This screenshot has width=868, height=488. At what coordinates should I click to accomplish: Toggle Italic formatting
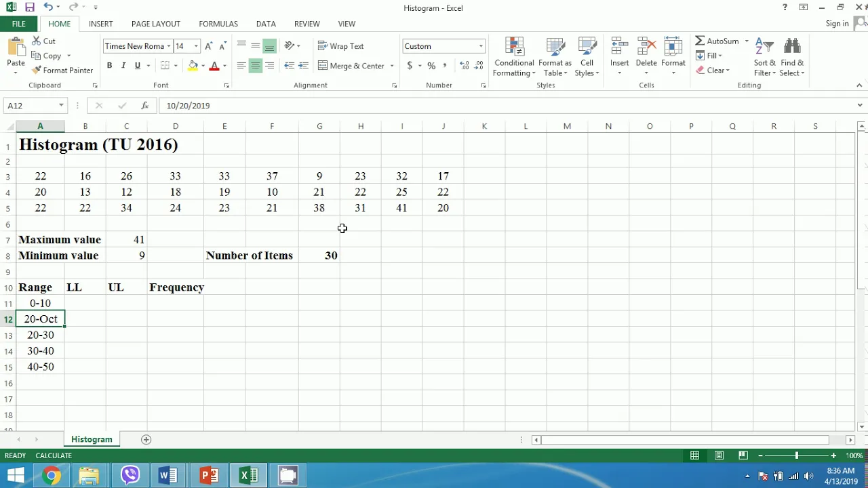(123, 66)
